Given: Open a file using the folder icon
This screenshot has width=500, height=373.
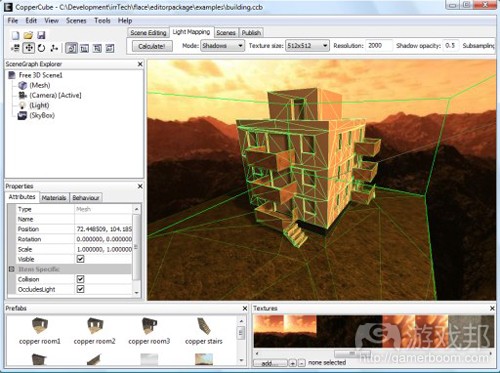Looking at the screenshot, I should tap(28, 35).
